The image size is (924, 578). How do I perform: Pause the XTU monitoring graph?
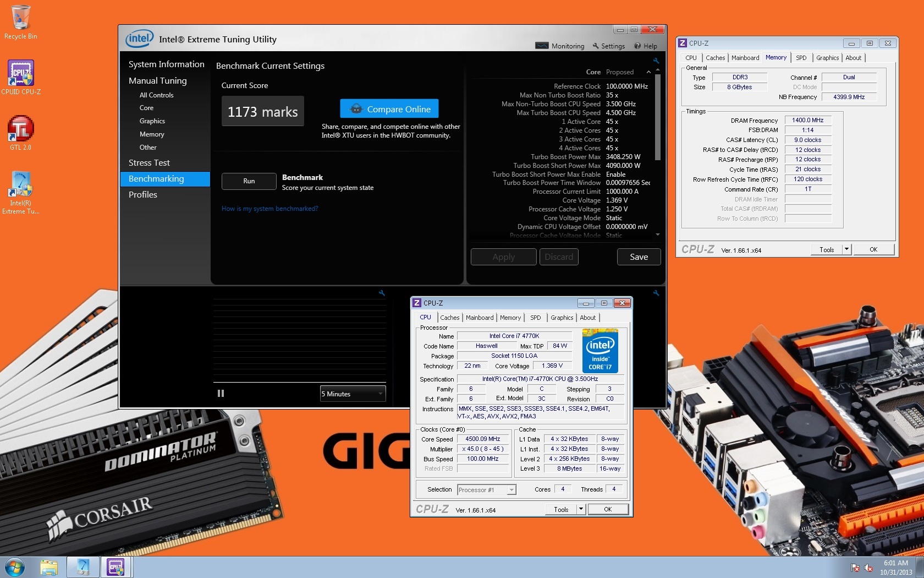(x=221, y=394)
